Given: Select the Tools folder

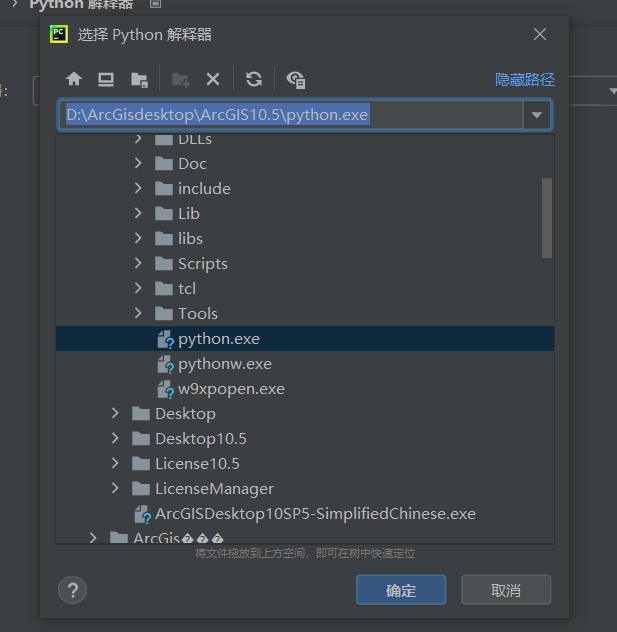Looking at the screenshot, I should click(305, 314).
